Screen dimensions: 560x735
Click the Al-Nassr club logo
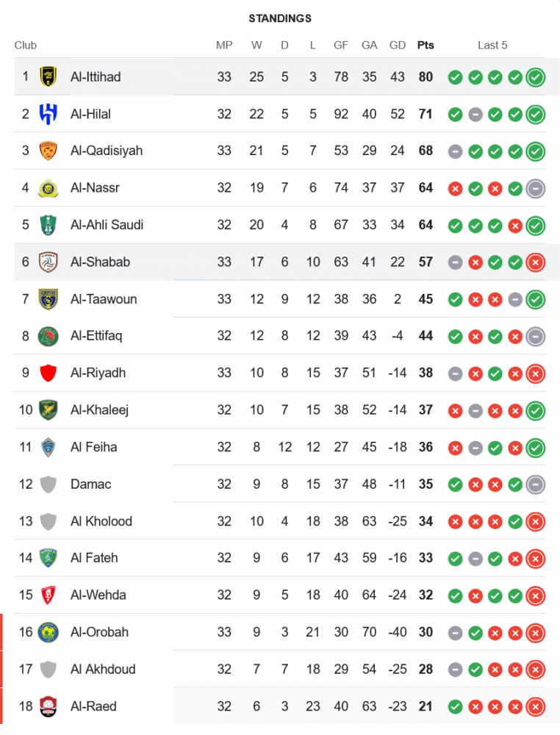pyautogui.click(x=49, y=187)
